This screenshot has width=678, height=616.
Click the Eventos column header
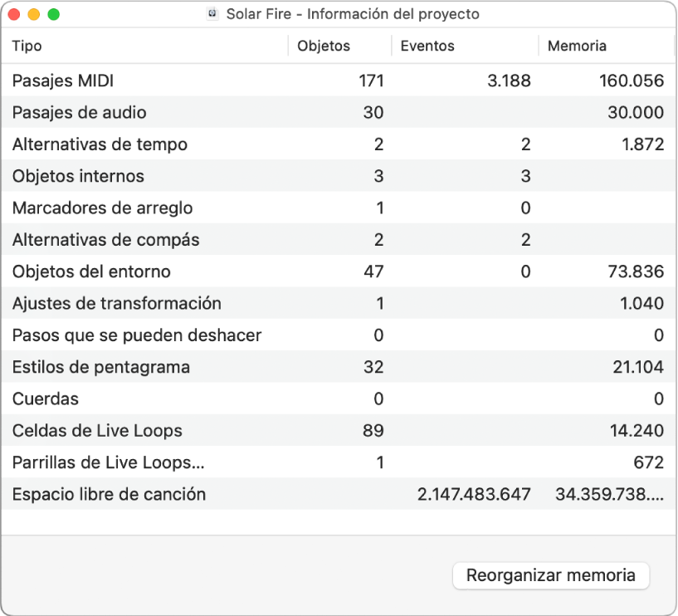[x=427, y=46]
